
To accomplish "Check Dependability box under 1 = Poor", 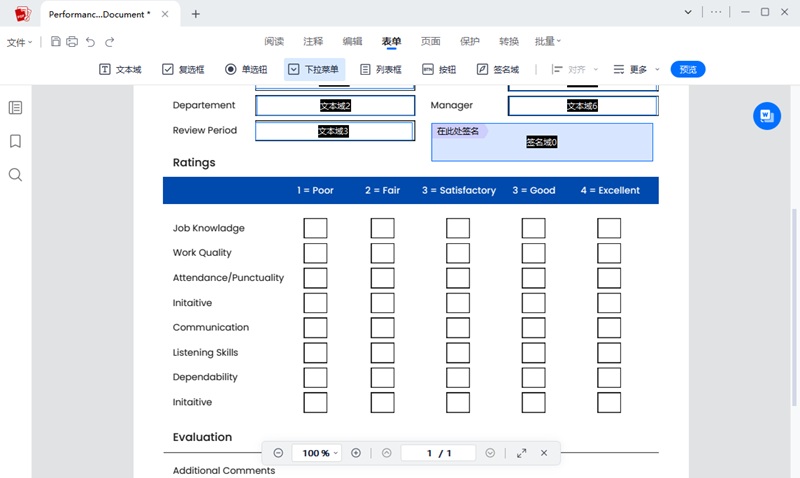I will pos(315,378).
